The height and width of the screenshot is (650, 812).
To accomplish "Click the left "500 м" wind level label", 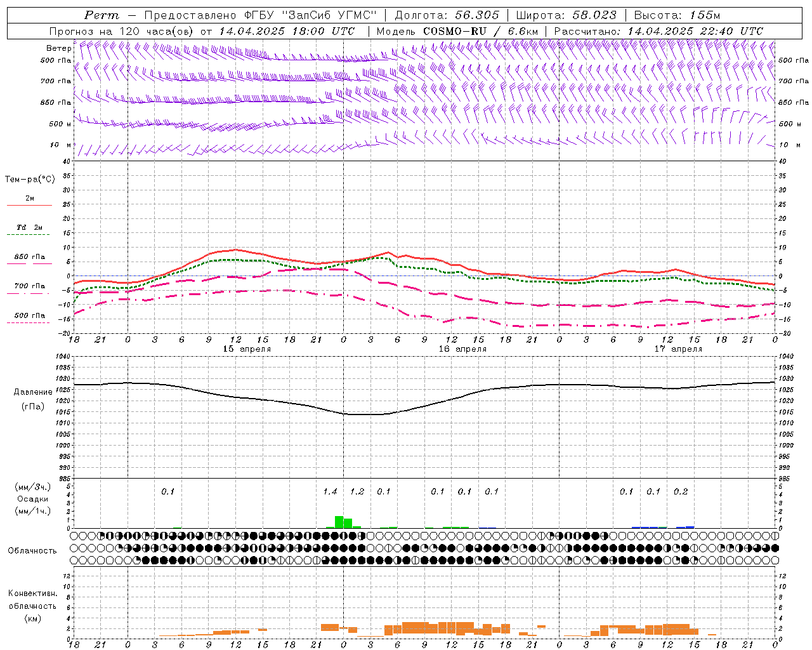I will point(60,124).
